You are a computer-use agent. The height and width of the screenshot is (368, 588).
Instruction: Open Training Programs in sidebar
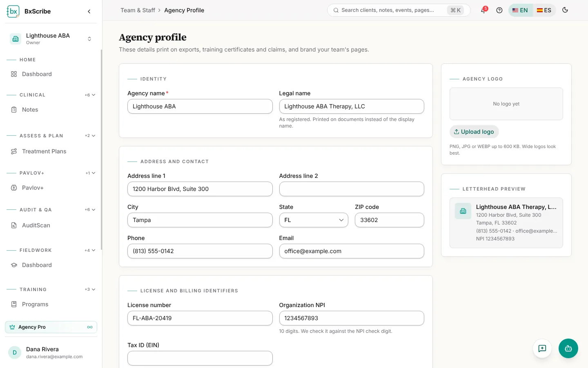pos(51,304)
